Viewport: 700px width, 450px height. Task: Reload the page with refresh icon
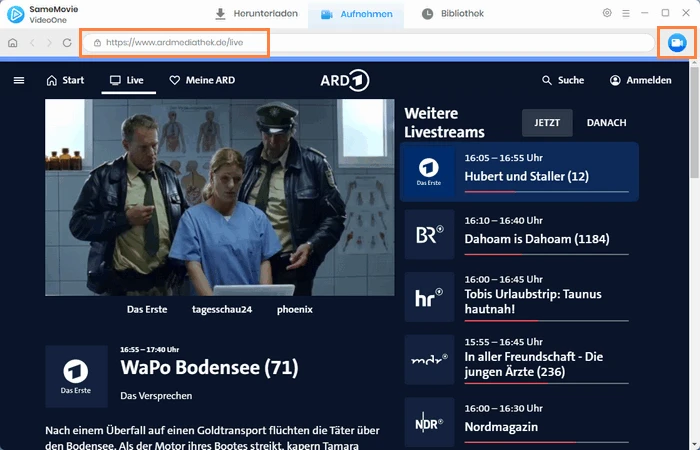click(x=67, y=43)
